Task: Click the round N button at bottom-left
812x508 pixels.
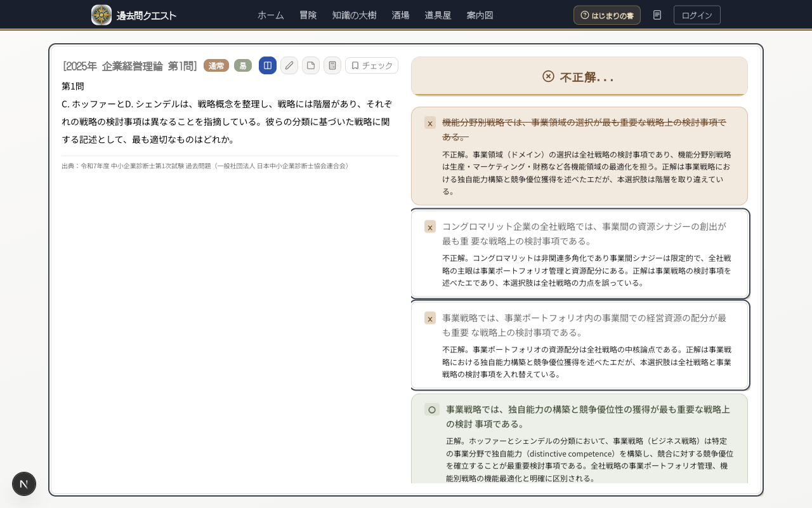Action: click(x=24, y=484)
